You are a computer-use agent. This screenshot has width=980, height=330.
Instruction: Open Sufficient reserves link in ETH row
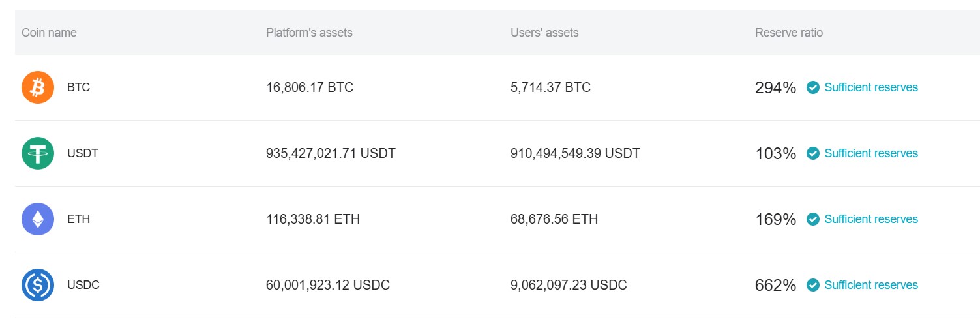[870, 219]
